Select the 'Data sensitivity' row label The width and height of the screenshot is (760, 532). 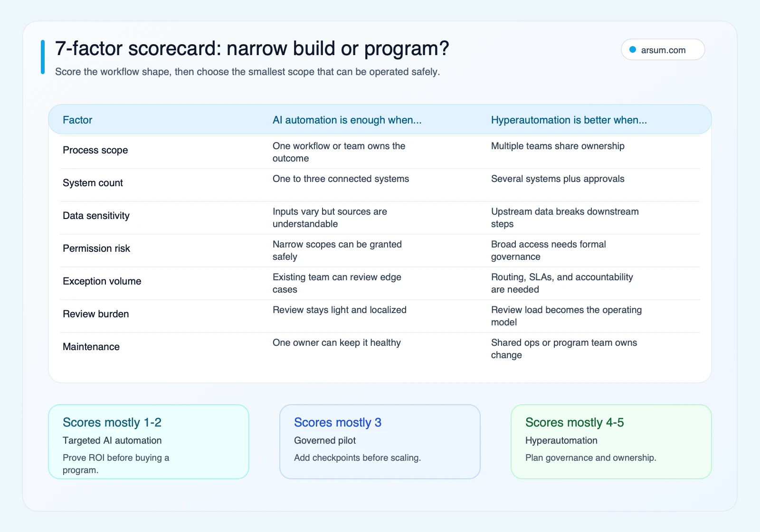point(96,216)
